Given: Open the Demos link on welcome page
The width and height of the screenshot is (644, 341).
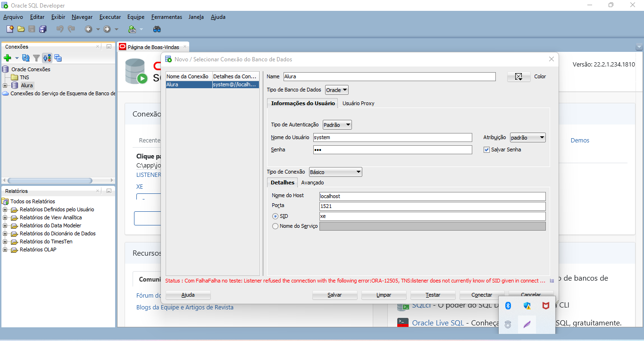Looking at the screenshot, I should pyautogui.click(x=580, y=140).
